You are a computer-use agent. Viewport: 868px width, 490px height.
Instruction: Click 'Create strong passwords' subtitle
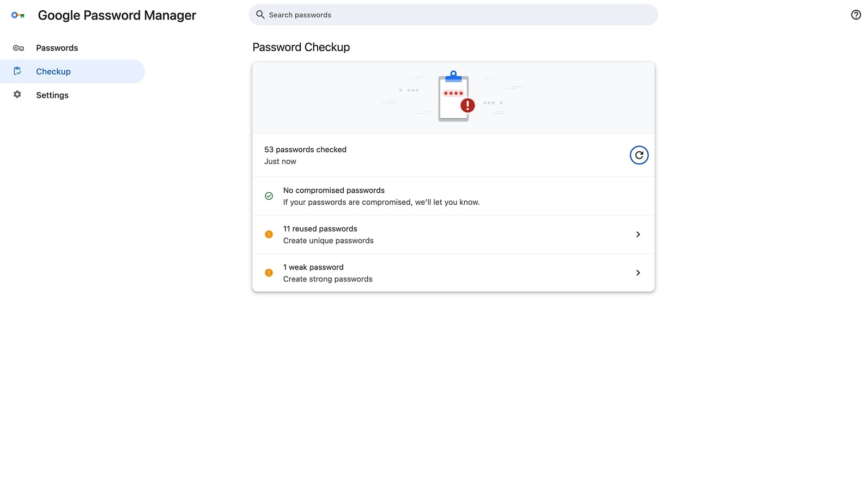[327, 279]
